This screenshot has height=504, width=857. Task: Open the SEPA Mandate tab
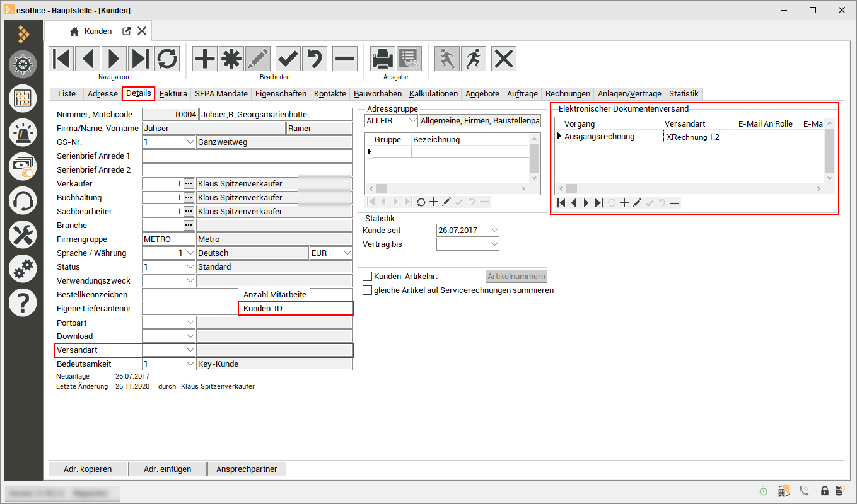(x=221, y=93)
